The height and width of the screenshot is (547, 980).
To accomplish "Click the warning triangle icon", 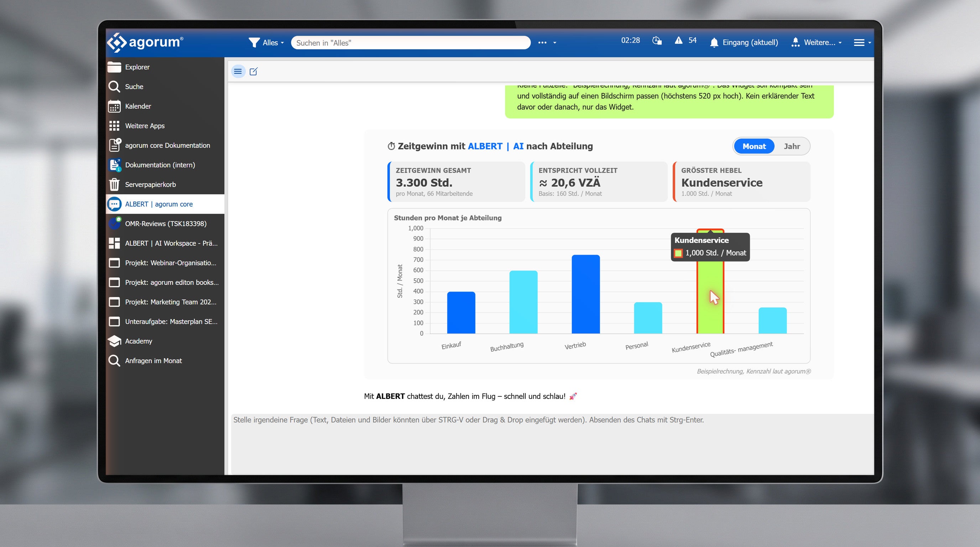I will pyautogui.click(x=678, y=40).
